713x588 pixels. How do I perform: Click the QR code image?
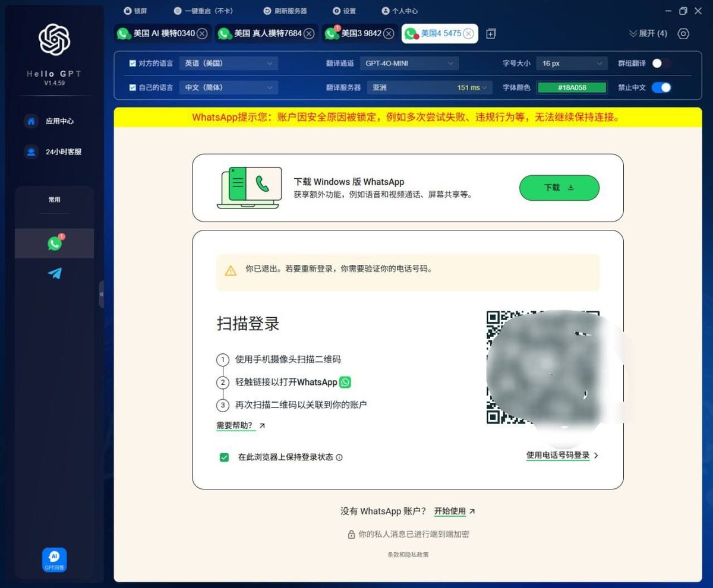tap(543, 367)
